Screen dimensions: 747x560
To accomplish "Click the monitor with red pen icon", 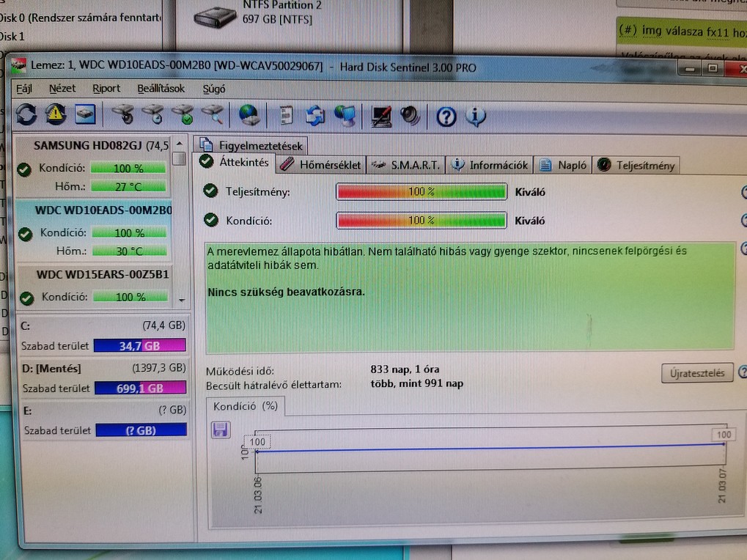I will click(381, 117).
